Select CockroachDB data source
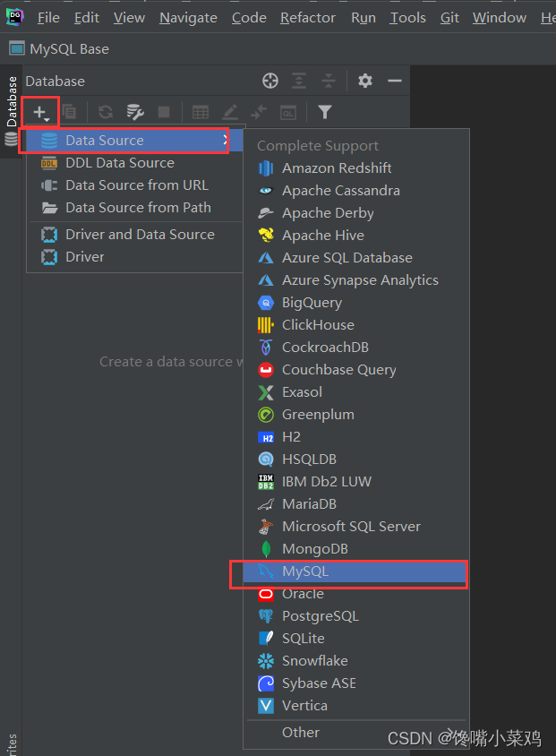This screenshot has width=556, height=756. [356, 348]
